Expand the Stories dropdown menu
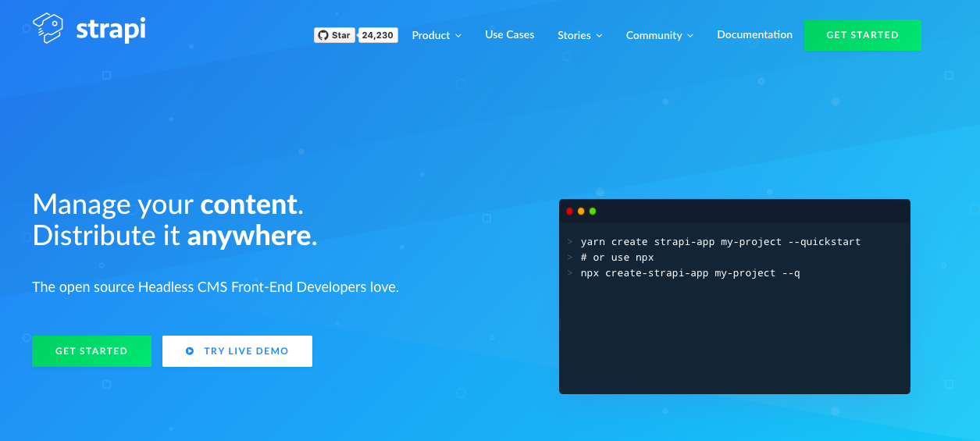 (x=579, y=35)
